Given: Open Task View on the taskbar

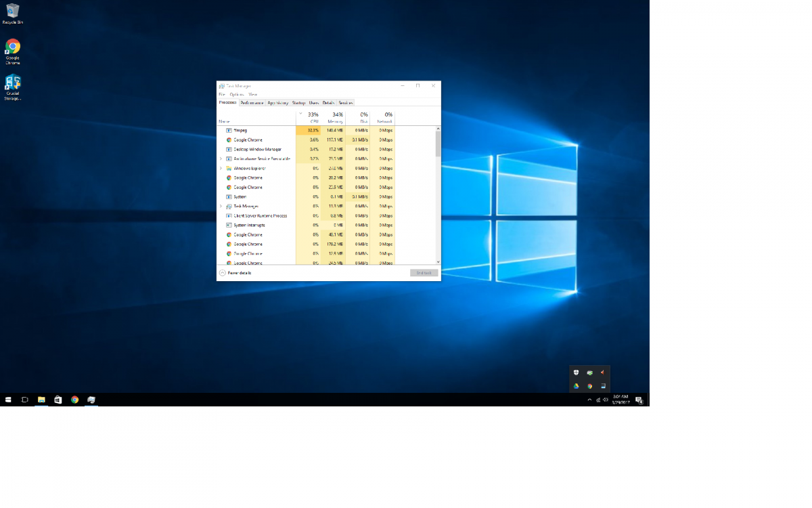Looking at the screenshot, I should (x=24, y=400).
